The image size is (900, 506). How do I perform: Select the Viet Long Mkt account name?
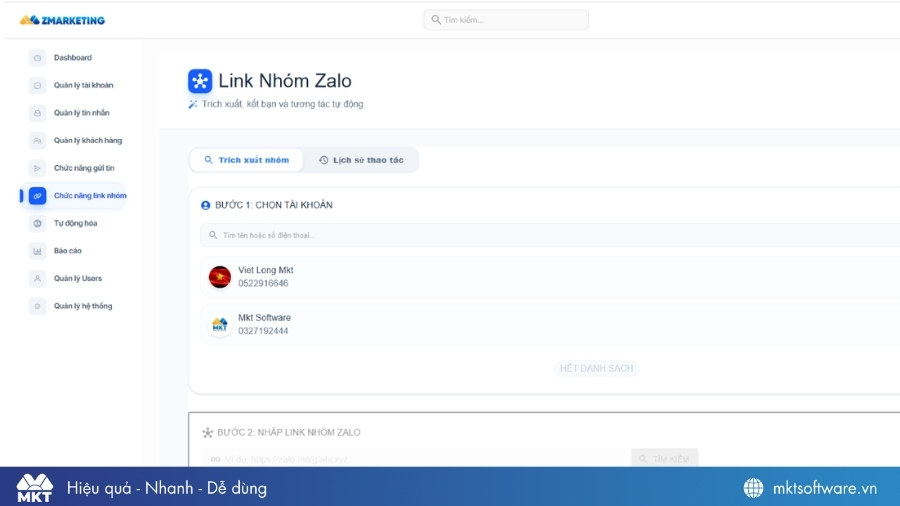click(x=266, y=270)
